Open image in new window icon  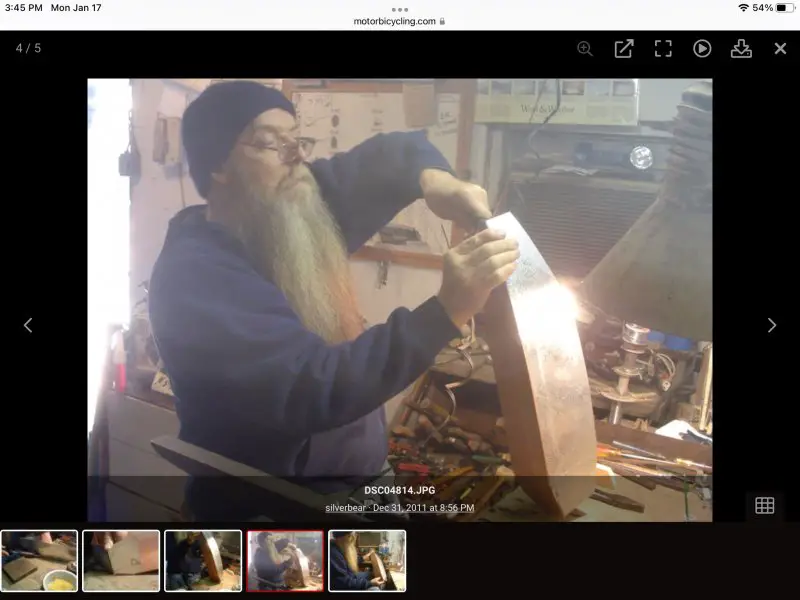(x=624, y=48)
